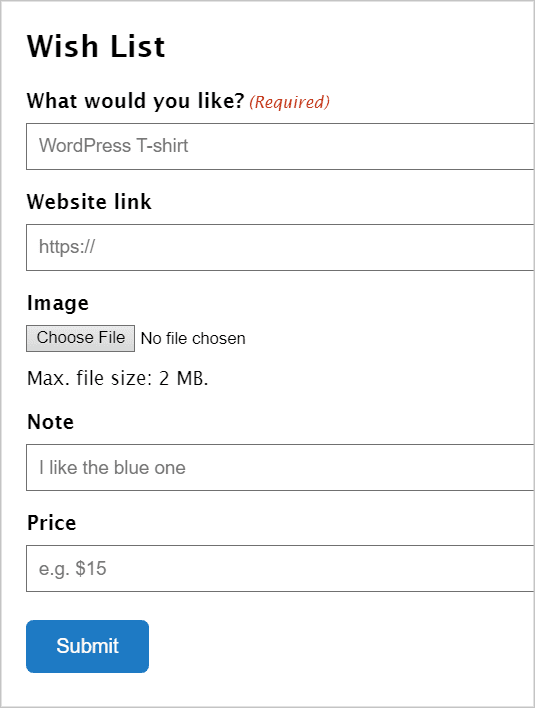Click the 'What would you like?' label

[135, 101]
